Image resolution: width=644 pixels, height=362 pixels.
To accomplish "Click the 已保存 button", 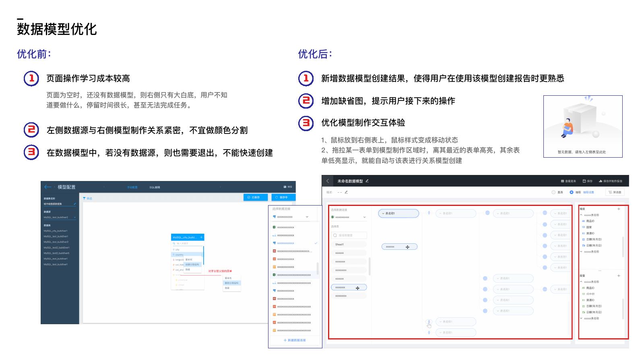I will 255,197.
